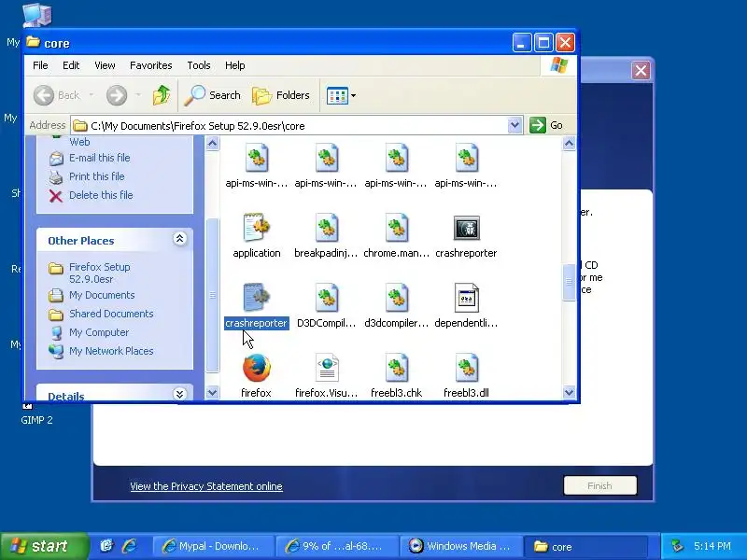Click the Forward toolbar arrow
Screen dimensions: 747x560
point(117,95)
